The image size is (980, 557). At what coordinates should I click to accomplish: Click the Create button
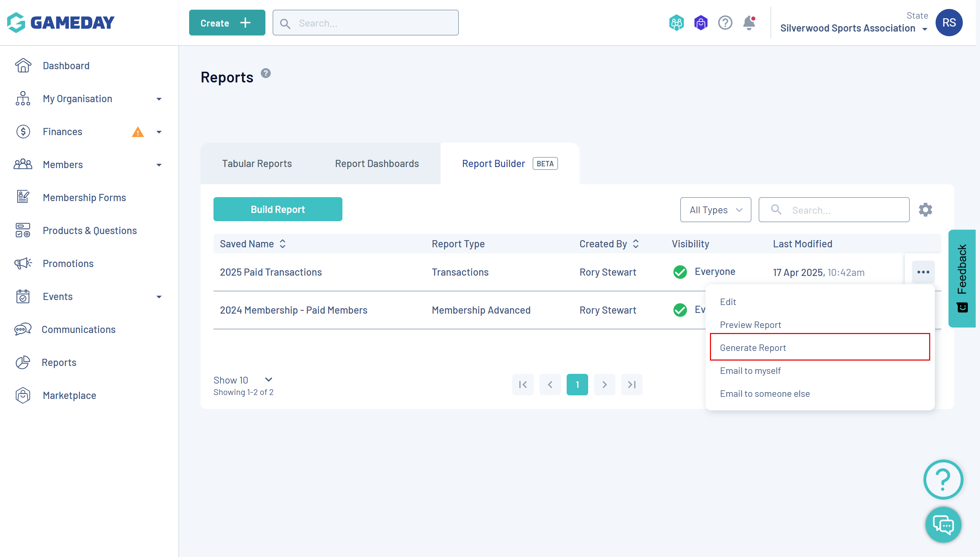pos(227,23)
